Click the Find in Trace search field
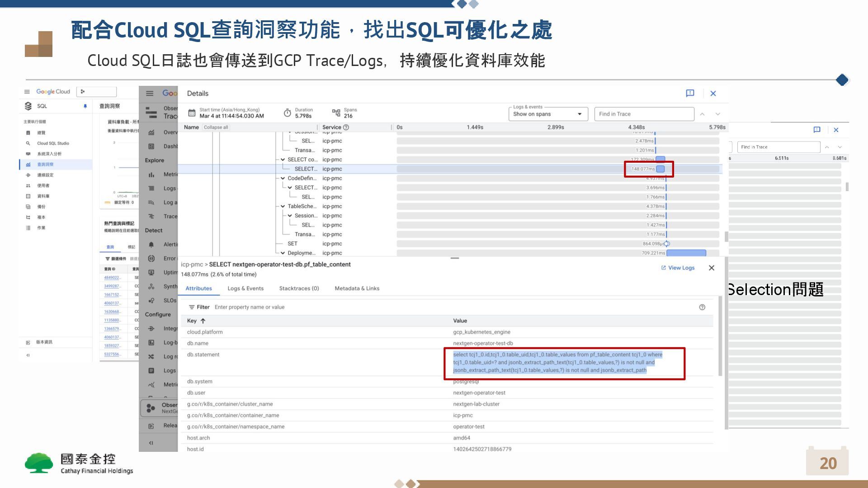Image resolution: width=868 pixels, height=488 pixels. tap(644, 114)
